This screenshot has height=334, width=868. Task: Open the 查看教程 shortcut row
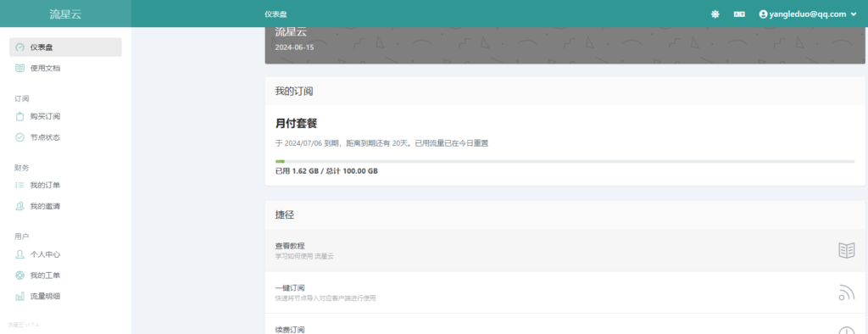[x=565, y=250]
